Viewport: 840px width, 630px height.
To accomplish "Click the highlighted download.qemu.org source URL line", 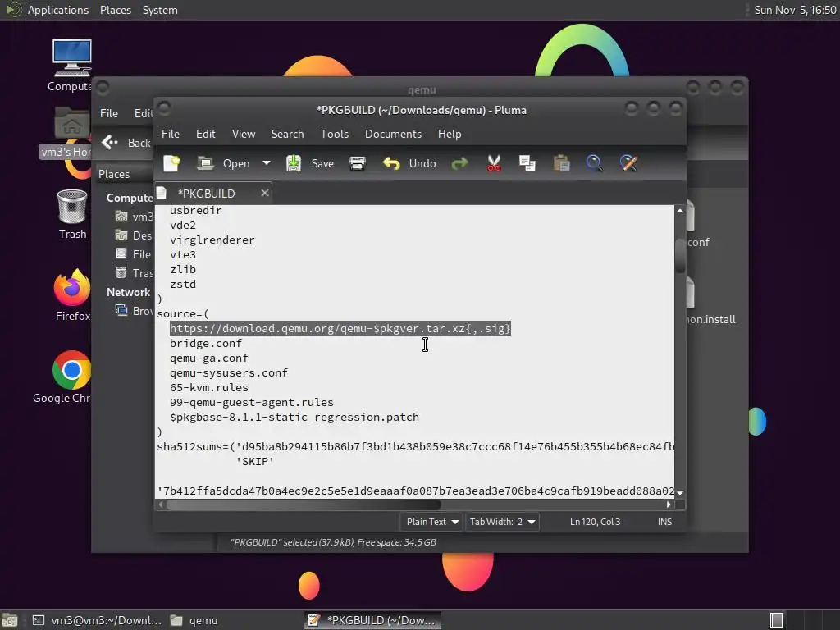I will click(x=340, y=328).
